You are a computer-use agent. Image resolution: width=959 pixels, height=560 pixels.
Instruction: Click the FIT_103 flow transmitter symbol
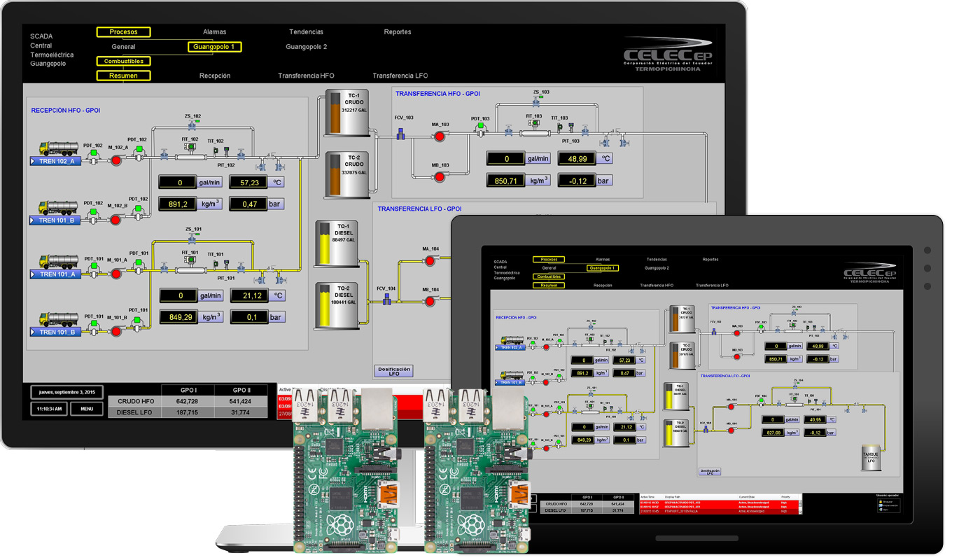(x=534, y=124)
